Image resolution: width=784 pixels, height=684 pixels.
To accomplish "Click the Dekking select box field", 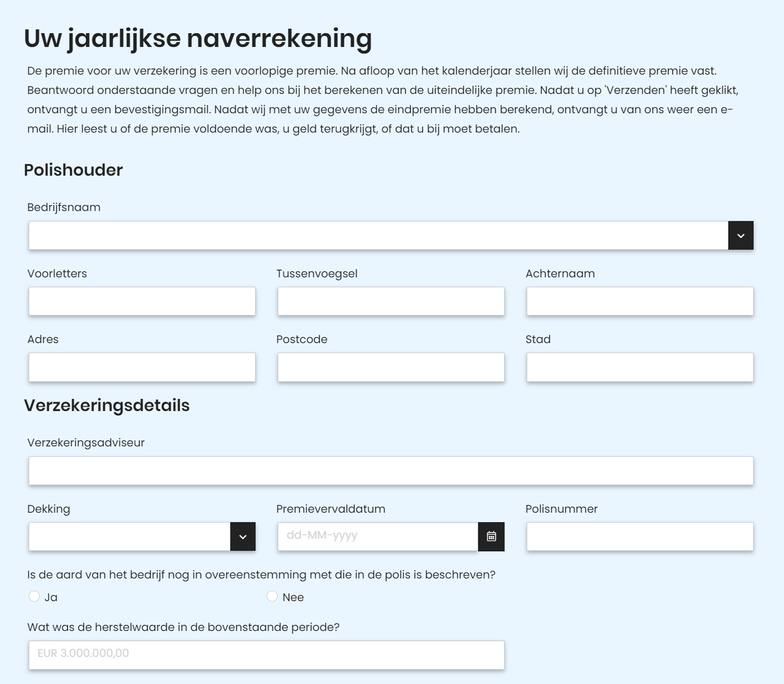I will pos(129,536).
